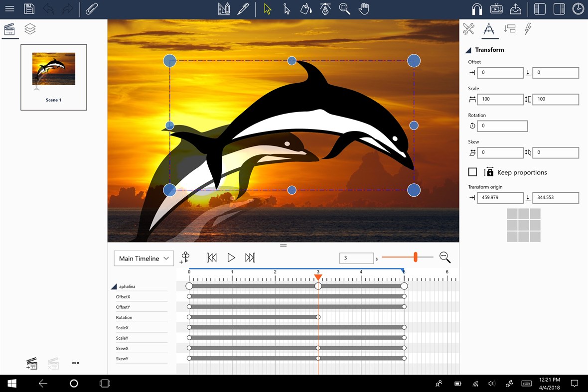Choose the Hand pan tool
588x392 pixels.
click(364, 8)
